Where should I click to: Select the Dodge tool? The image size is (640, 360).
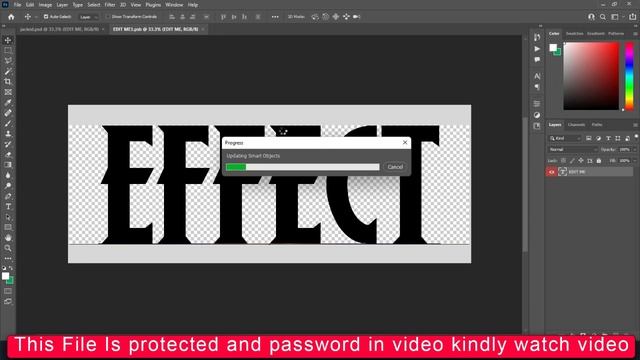(x=8, y=186)
